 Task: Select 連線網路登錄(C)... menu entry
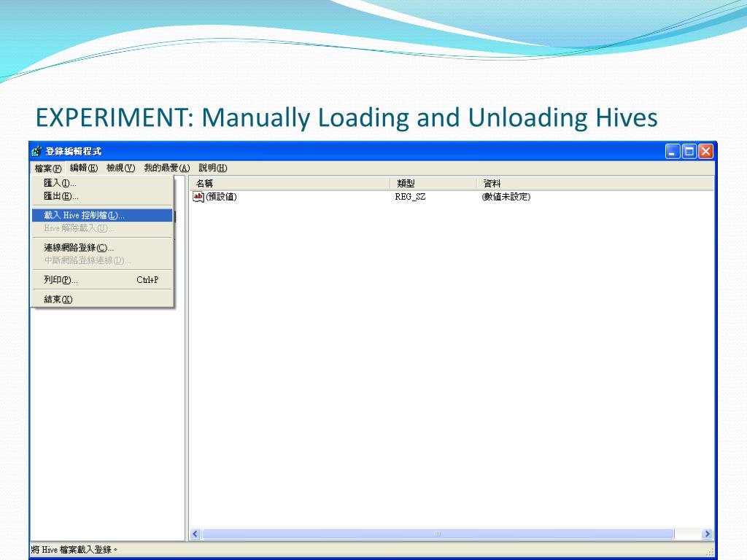79,248
